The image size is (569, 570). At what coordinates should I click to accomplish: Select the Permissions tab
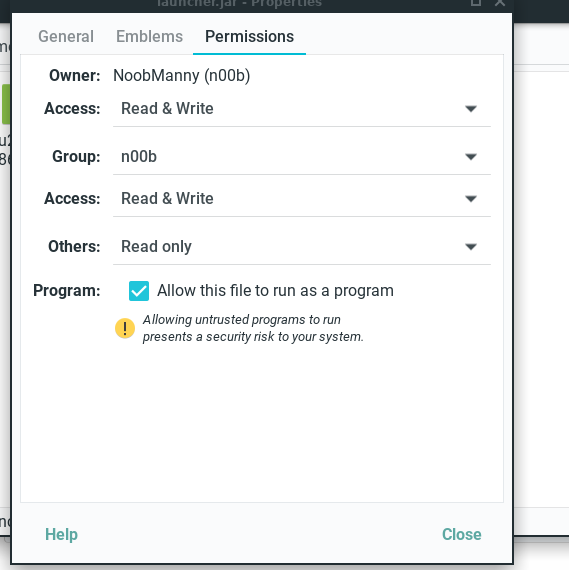tap(249, 36)
